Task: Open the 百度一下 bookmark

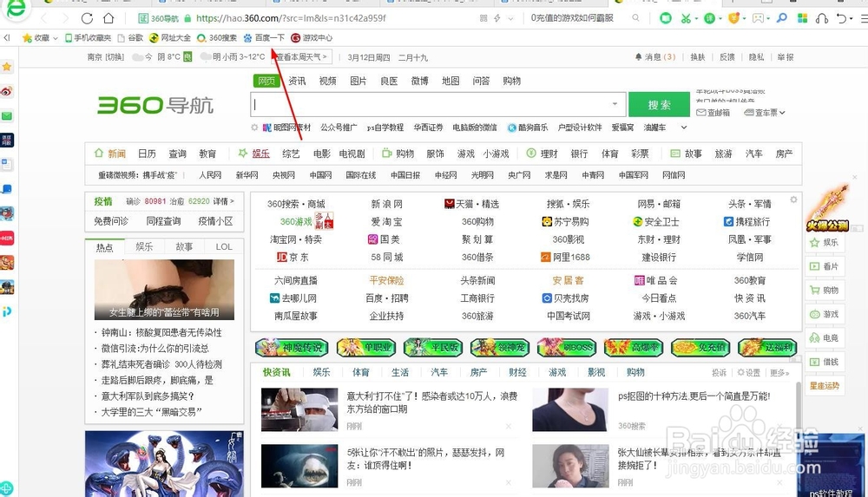Action: tap(264, 37)
